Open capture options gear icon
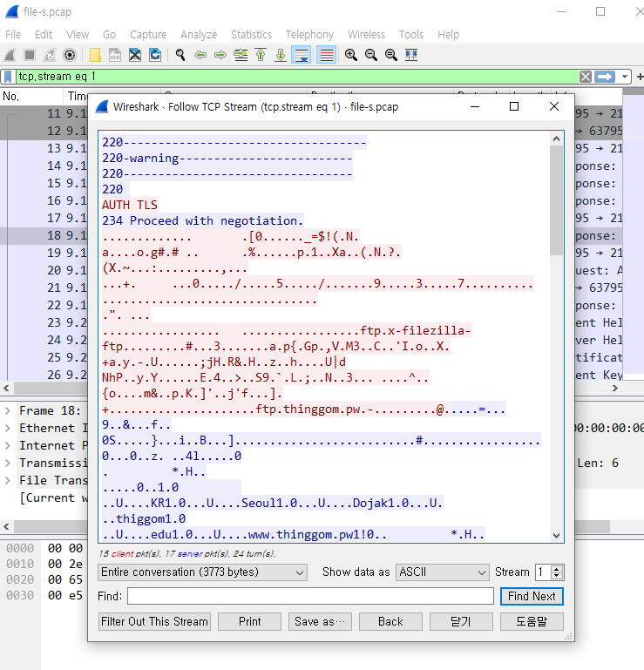 tap(70, 55)
